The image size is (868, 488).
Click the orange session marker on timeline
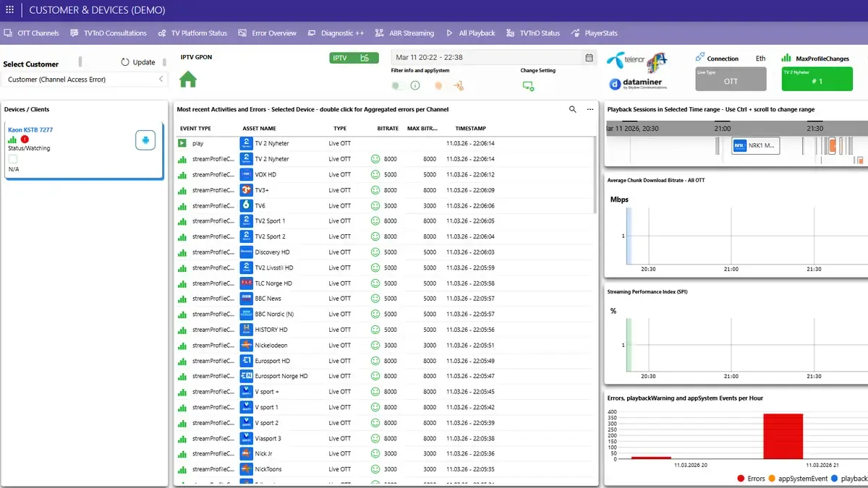tap(831, 145)
